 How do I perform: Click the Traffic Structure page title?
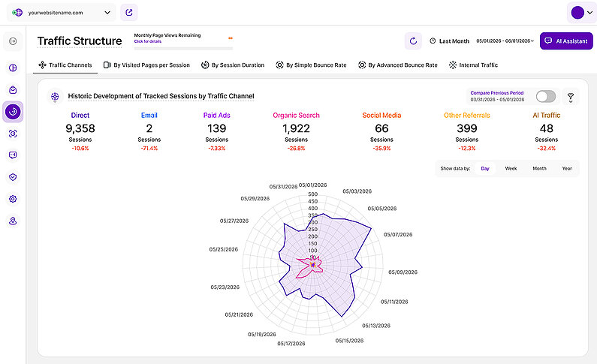(x=80, y=41)
